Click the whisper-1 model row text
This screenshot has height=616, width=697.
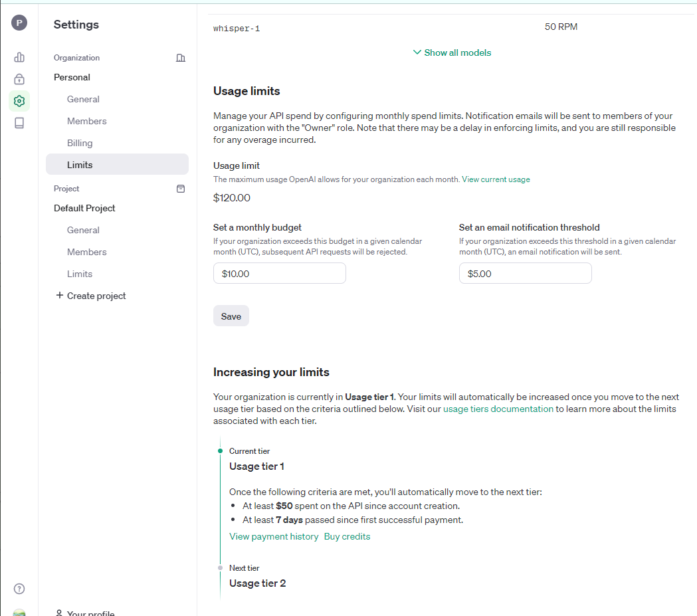click(x=237, y=29)
